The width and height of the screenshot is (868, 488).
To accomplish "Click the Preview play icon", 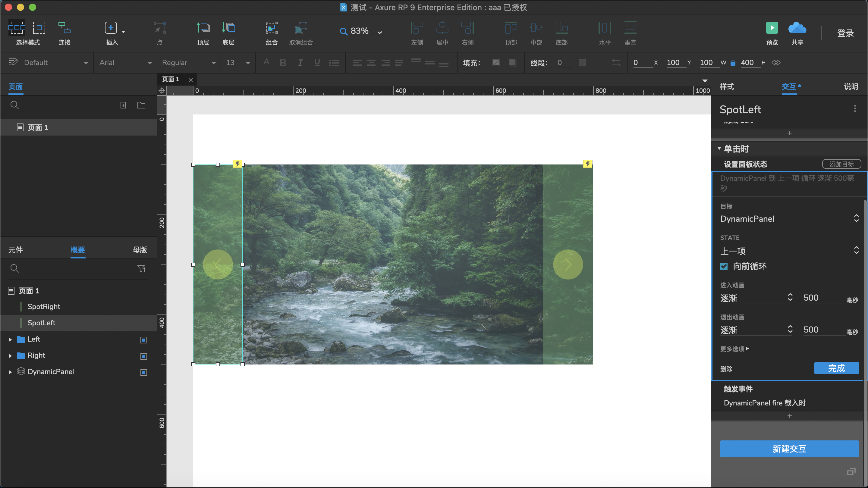I will (772, 28).
